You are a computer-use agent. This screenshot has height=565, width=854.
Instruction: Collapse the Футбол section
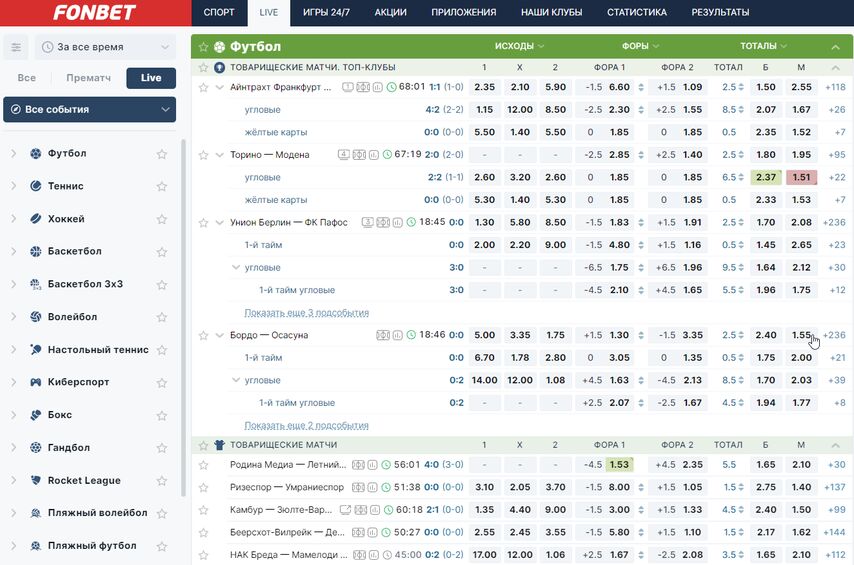pyautogui.click(x=835, y=47)
